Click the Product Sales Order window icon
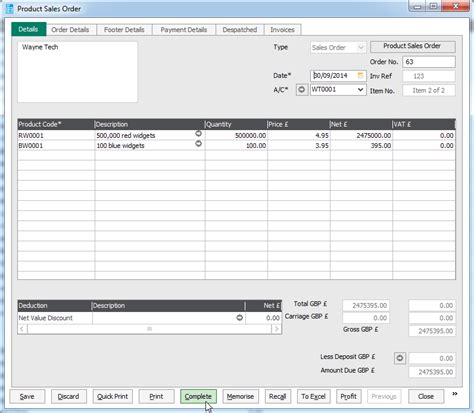 coord(10,9)
